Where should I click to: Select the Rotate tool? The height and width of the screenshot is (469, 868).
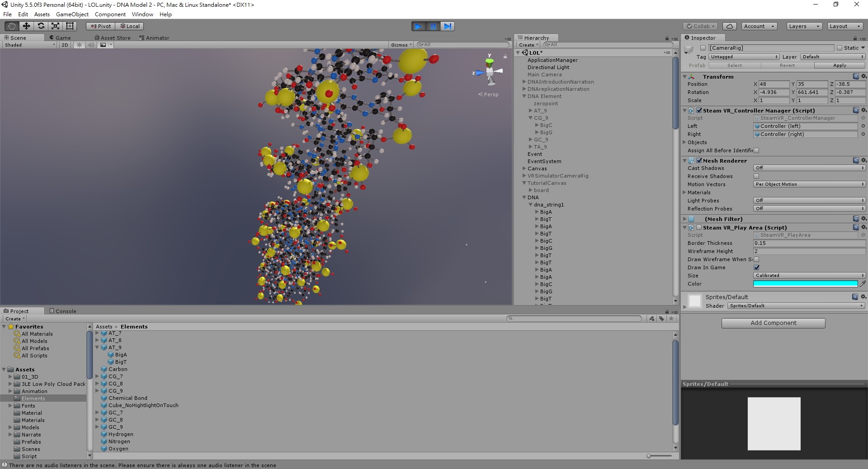(x=41, y=26)
